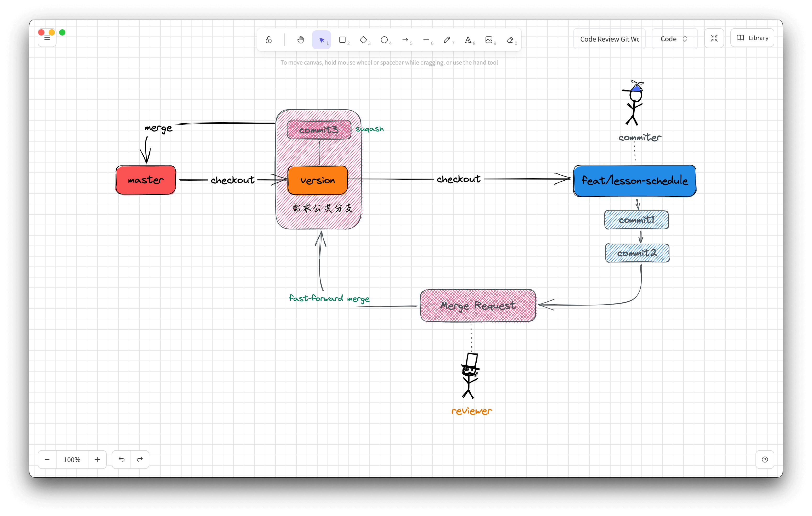
Task: Select the Arrow tool
Action: (405, 40)
